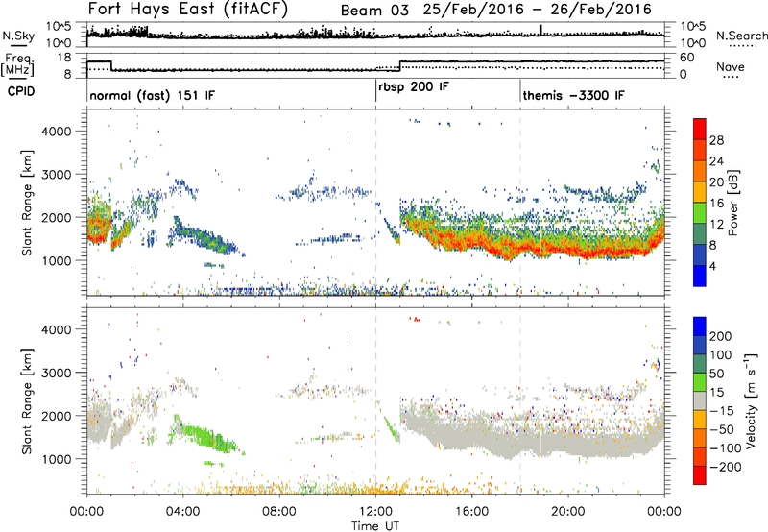Click the 'Velocity [m s-1]' color bar label
The width and height of the screenshot is (768, 532).
(x=750, y=400)
